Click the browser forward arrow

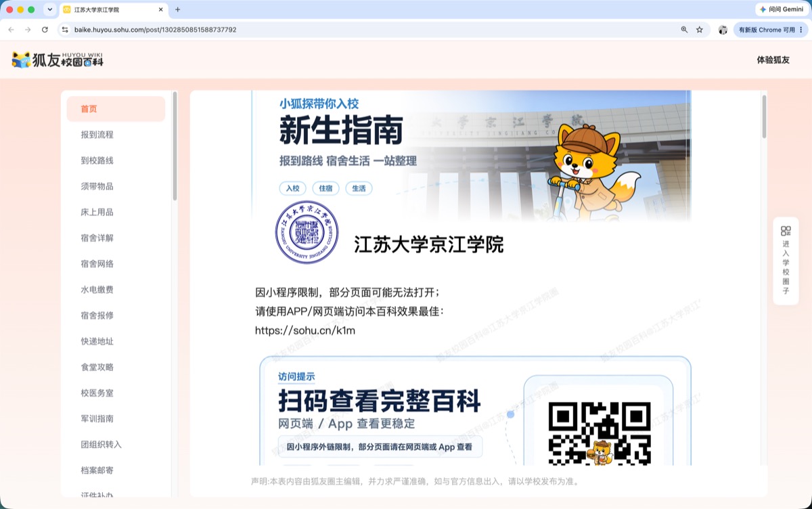tap(28, 30)
